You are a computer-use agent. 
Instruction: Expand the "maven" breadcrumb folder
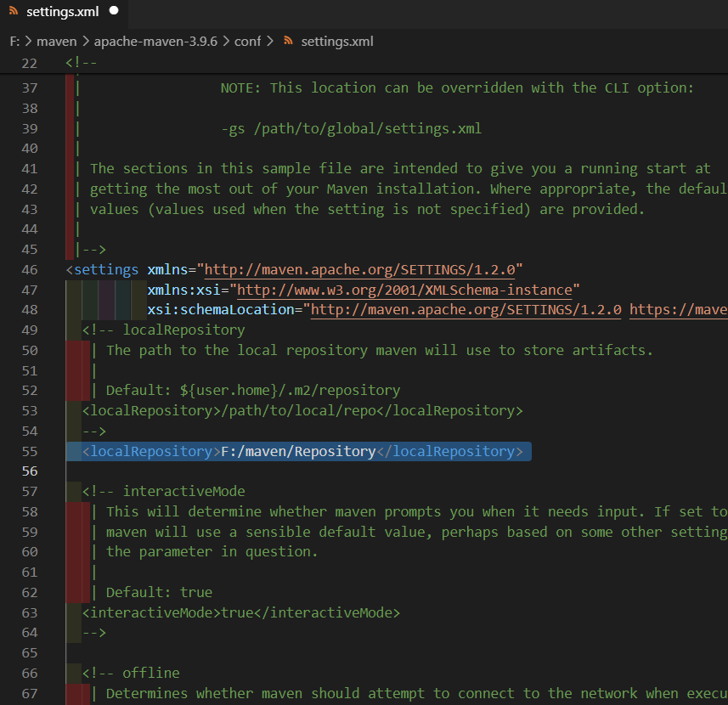click(x=56, y=41)
